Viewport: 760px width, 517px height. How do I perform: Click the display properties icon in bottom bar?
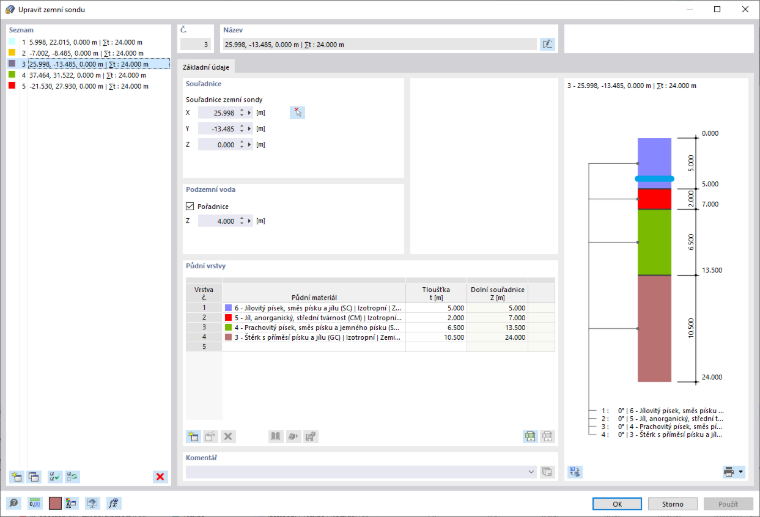point(71,503)
